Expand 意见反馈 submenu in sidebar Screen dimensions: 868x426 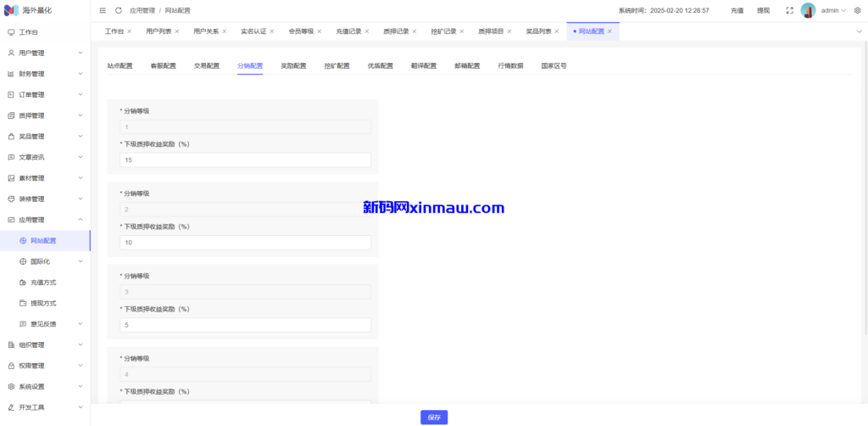[46, 324]
